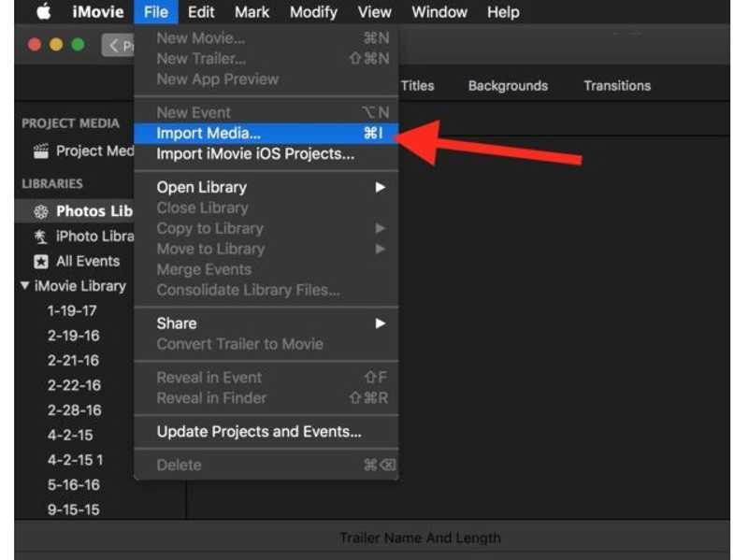Screen dimensions: 748x560
Task: Switch to the Titles tab
Action: (417, 86)
